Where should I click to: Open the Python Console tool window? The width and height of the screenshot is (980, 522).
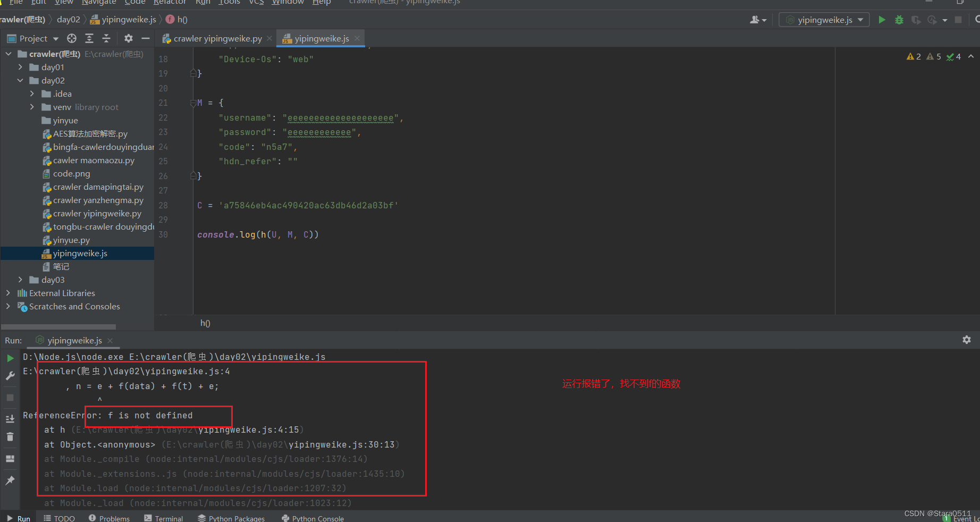point(312,518)
